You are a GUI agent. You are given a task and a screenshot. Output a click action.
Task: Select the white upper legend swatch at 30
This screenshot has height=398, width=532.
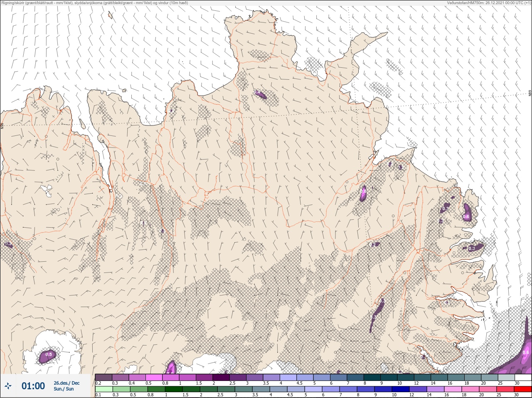coord(523,378)
